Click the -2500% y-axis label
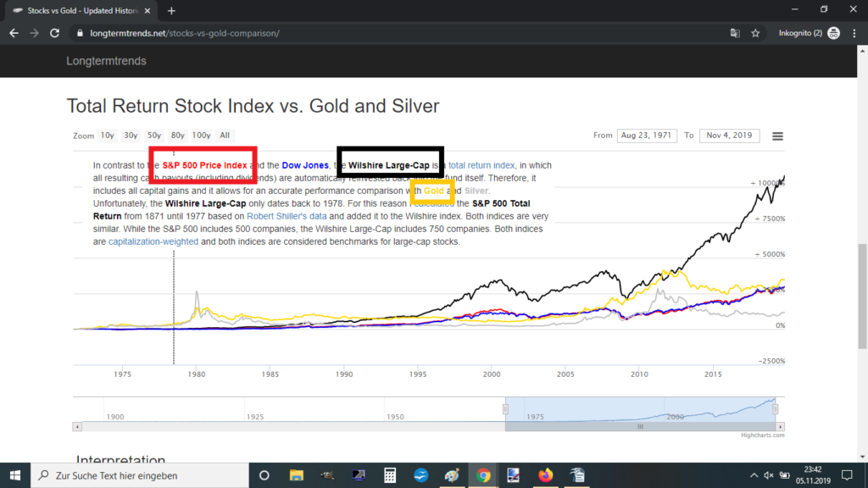The width and height of the screenshot is (868, 488). pyautogui.click(x=771, y=361)
